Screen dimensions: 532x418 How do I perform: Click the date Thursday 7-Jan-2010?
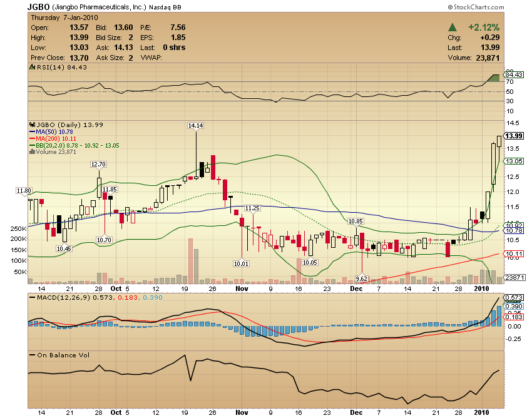click(64, 18)
